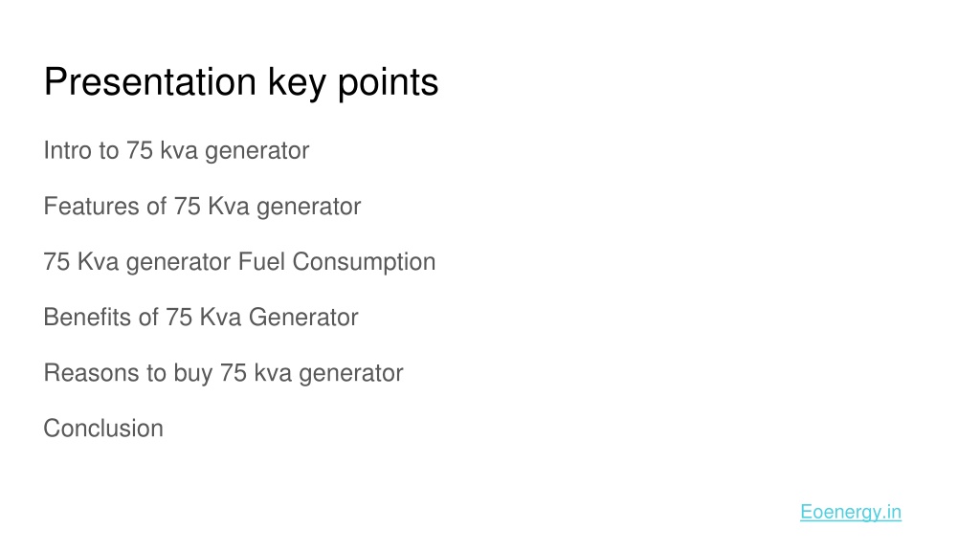
Task: Click the '75 Kva generator Fuel Consumption' line
Action: (239, 262)
